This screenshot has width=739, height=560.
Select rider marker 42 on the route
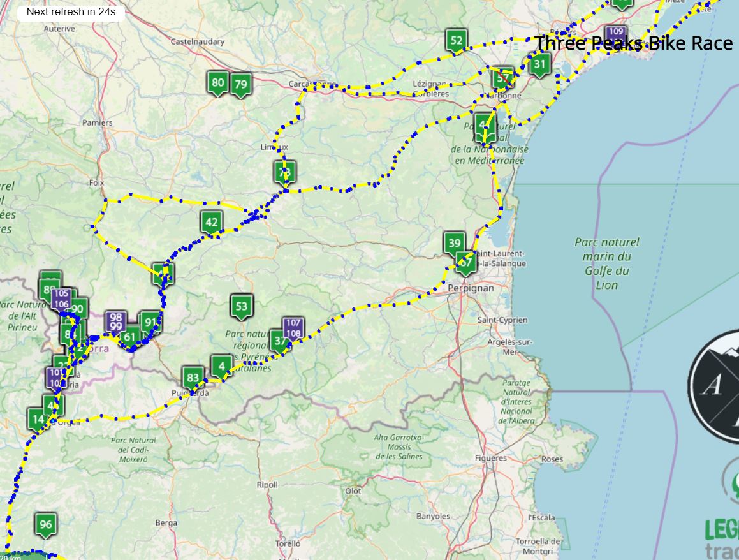[212, 223]
